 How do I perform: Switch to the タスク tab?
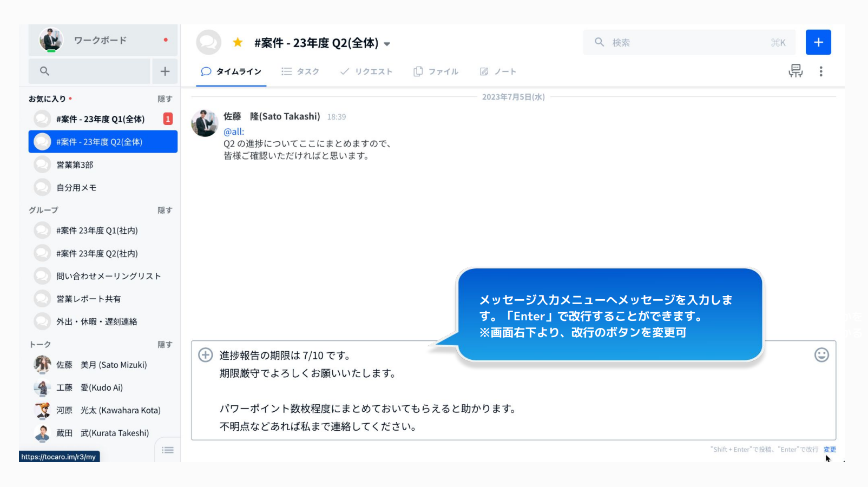tap(300, 71)
